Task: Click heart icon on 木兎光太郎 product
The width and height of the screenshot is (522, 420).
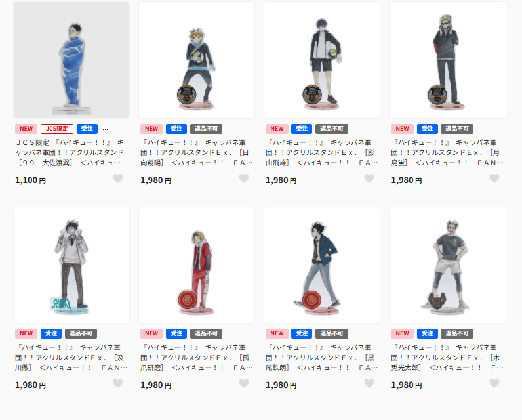Action: pyautogui.click(x=494, y=383)
